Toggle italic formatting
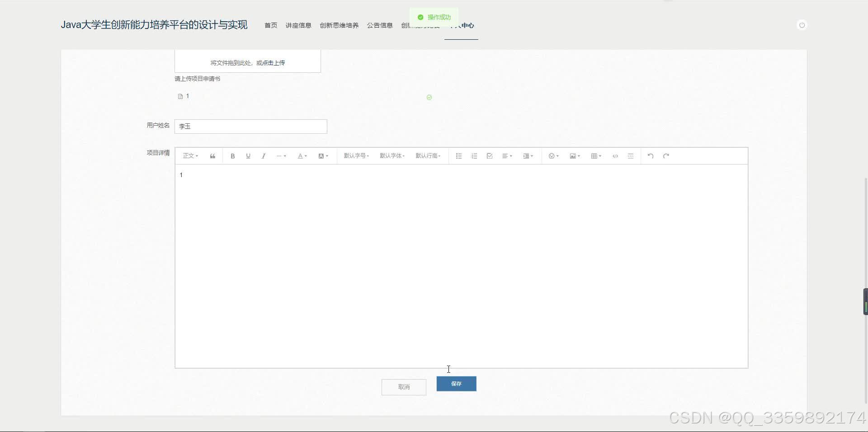868x432 pixels. (264, 156)
